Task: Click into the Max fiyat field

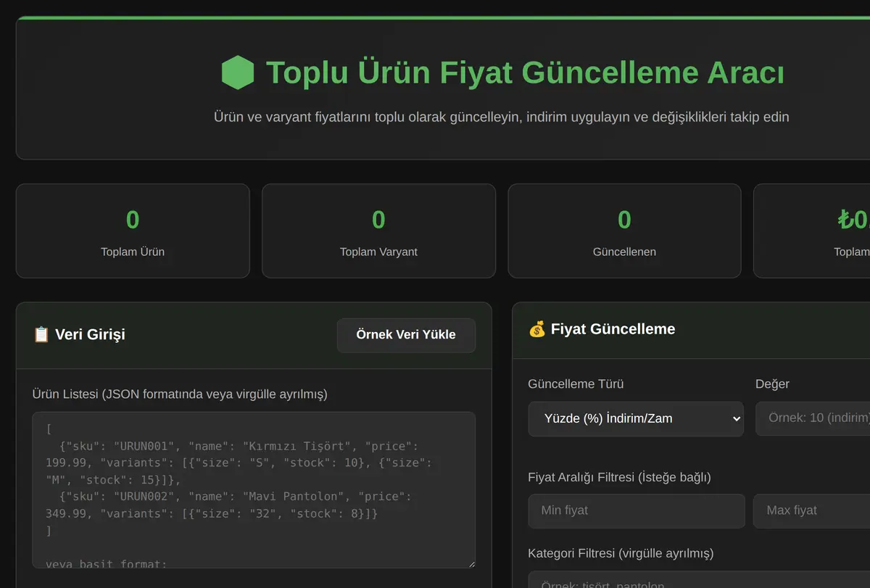Action: point(812,511)
